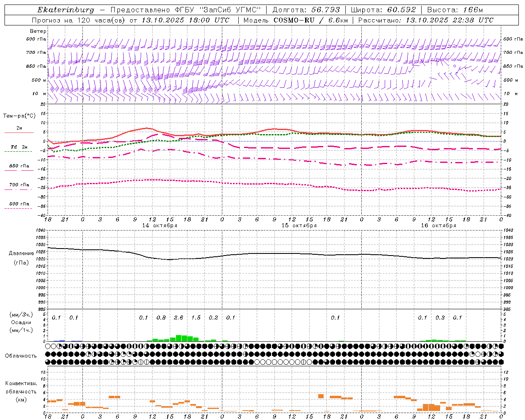Click the "Ekaterinburg" station title
Screen dimensions: 525x420
(66, 10)
